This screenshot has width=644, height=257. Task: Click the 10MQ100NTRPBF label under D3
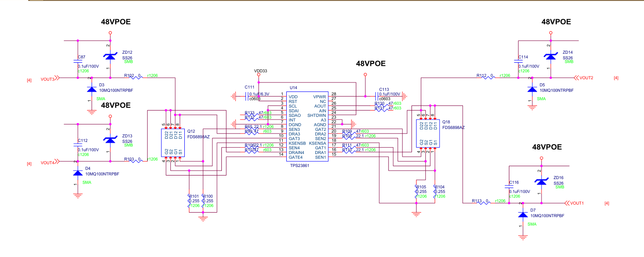point(116,90)
